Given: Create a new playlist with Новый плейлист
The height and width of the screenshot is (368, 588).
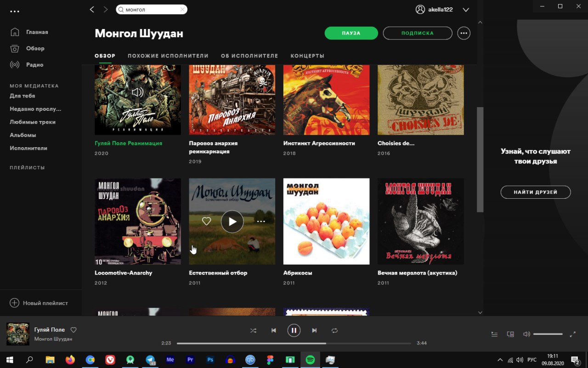Looking at the screenshot, I should pos(39,303).
